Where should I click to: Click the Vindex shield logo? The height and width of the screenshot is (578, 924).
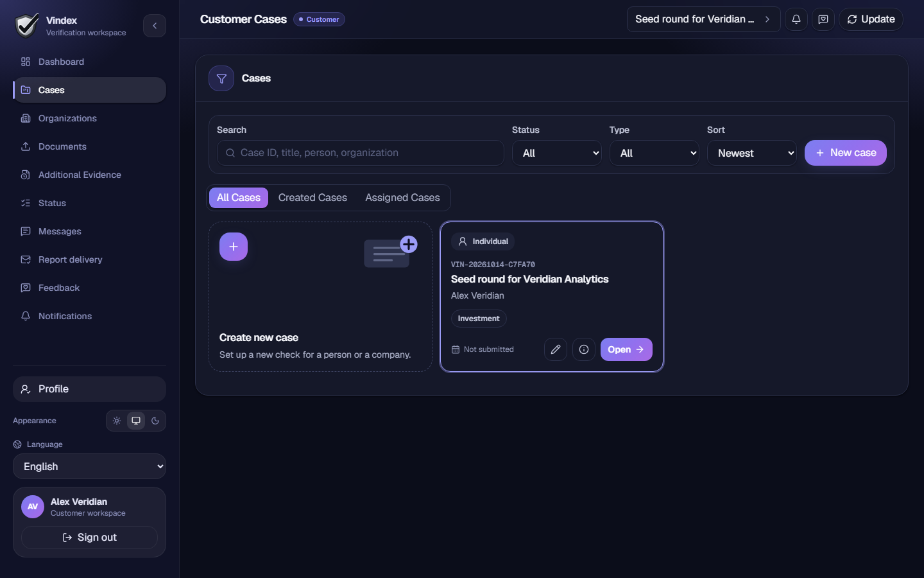pyautogui.click(x=27, y=26)
